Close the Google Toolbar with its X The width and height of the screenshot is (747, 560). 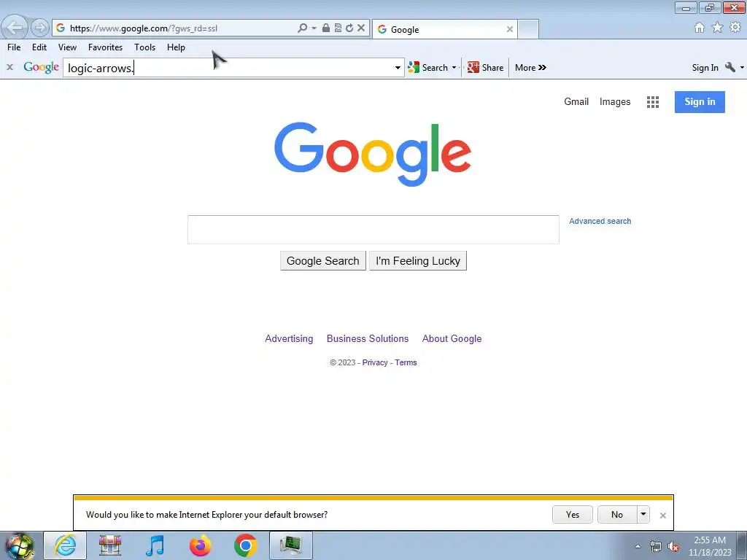coord(9,67)
